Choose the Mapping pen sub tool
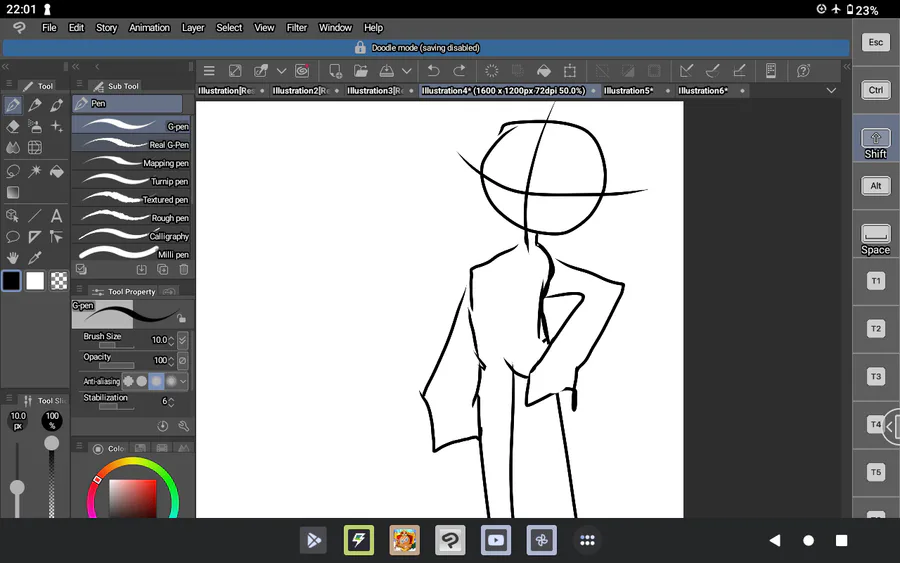 133,163
